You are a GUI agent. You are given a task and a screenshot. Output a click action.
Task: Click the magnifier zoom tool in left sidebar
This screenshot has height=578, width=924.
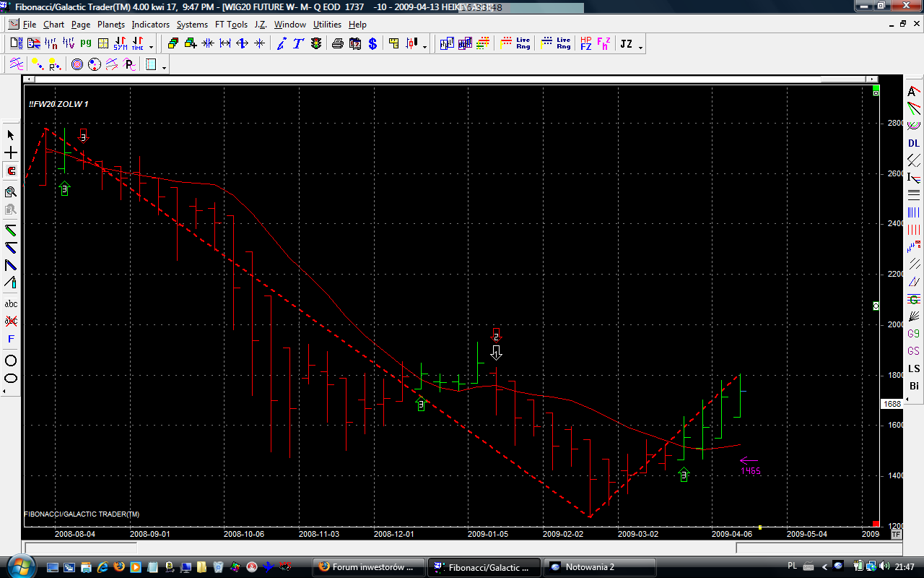11,191
